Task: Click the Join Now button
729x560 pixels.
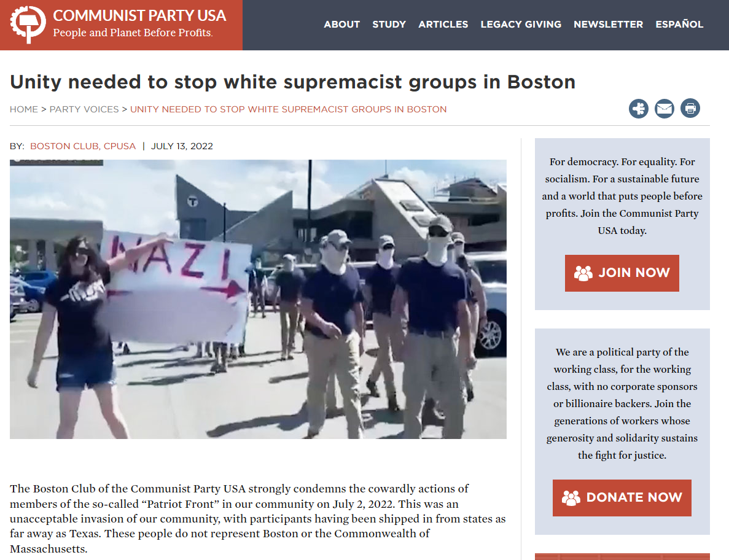Action: [622, 273]
